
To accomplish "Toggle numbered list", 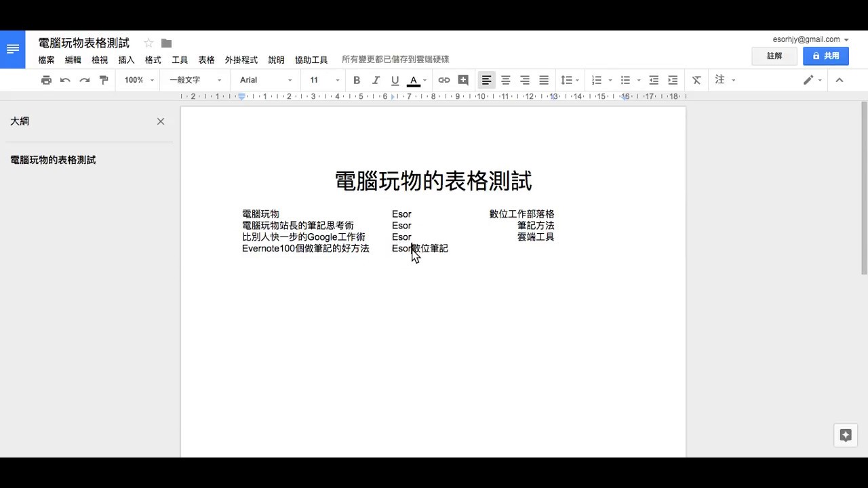I will click(597, 80).
